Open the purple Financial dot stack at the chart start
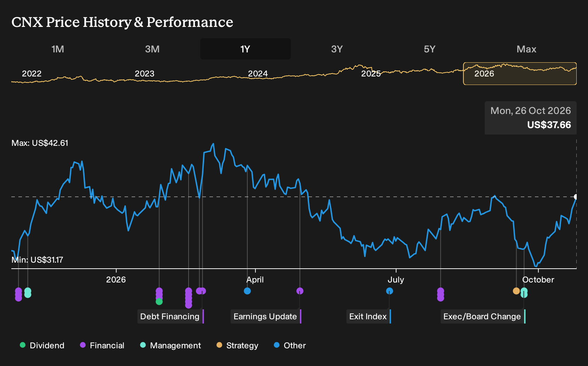 (18, 294)
